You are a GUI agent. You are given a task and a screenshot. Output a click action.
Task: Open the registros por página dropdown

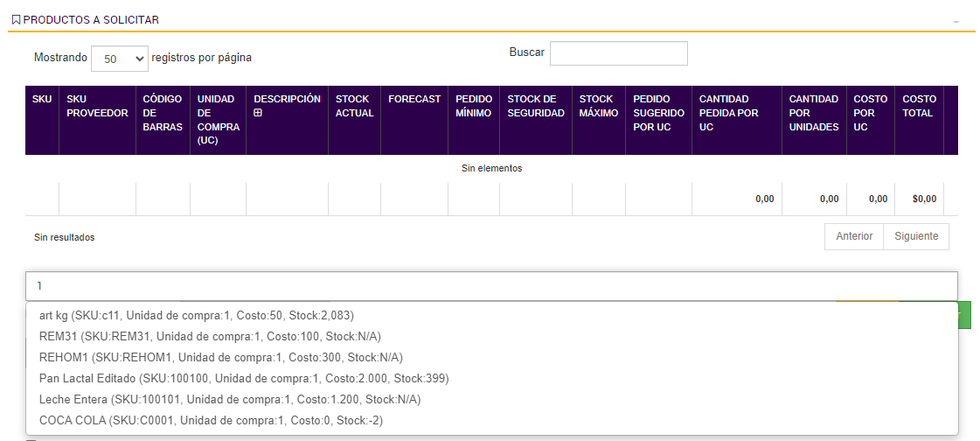coord(119,59)
